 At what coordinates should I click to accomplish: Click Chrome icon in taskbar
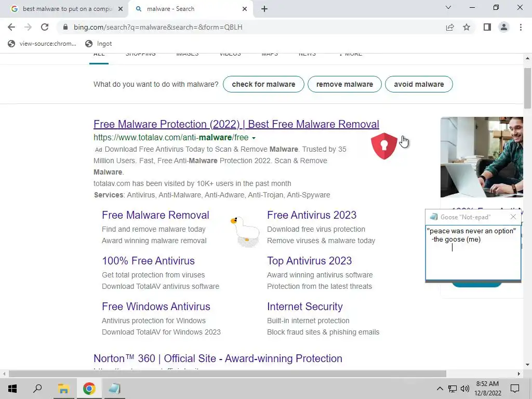click(89, 389)
